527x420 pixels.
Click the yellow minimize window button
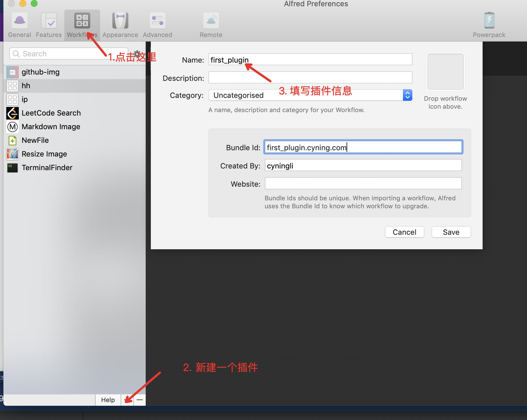[23, 3]
